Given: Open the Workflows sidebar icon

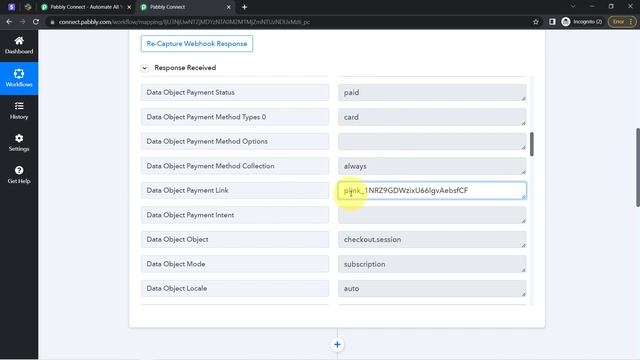Looking at the screenshot, I should pos(19,74).
